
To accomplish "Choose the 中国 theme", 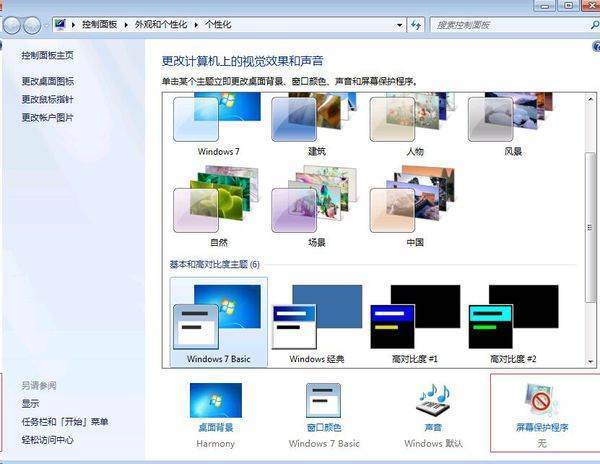I will [414, 206].
